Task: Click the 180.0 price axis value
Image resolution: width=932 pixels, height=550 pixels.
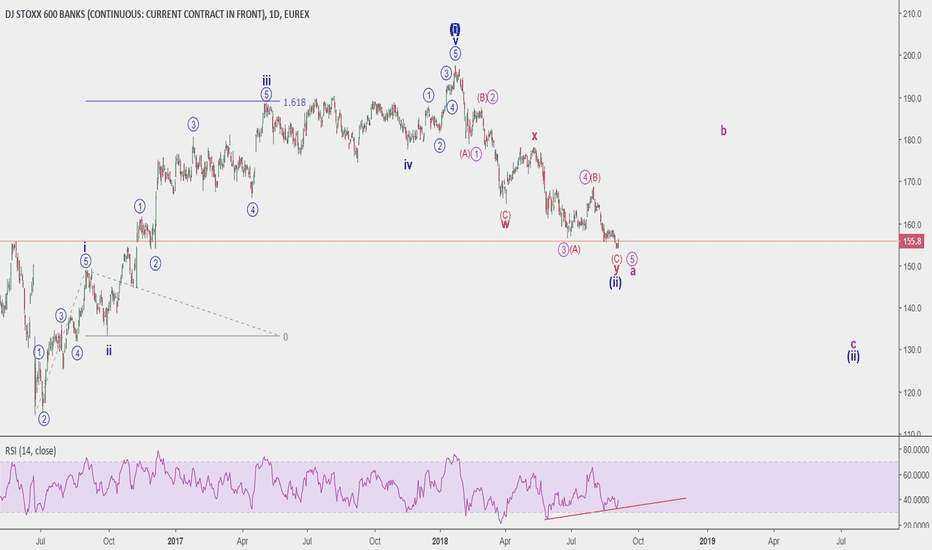Action: coord(912,140)
